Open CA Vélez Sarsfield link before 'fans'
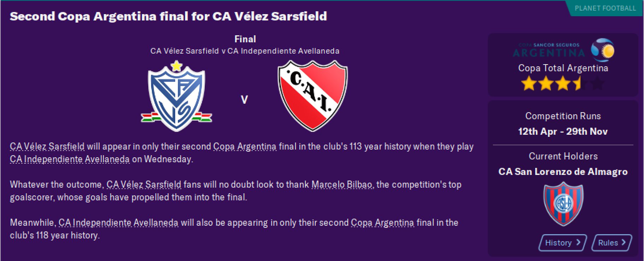This screenshot has height=261, width=644. click(x=144, y=184)
